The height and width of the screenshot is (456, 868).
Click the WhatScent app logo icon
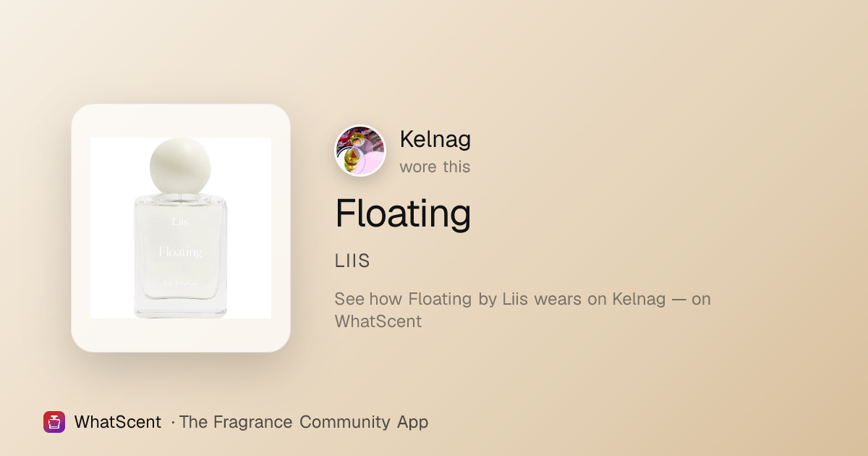[54, 422]
